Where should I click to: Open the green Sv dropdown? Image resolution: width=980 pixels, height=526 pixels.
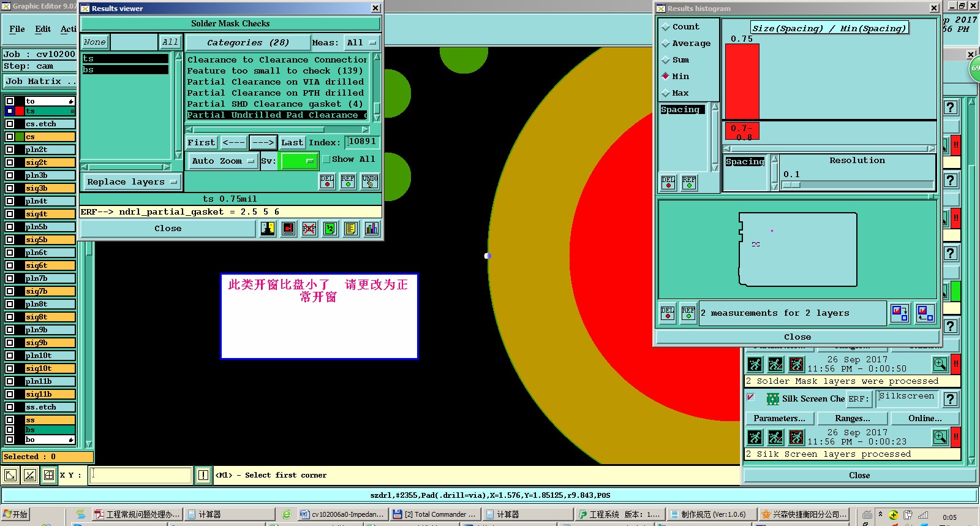tap(299, 161)
